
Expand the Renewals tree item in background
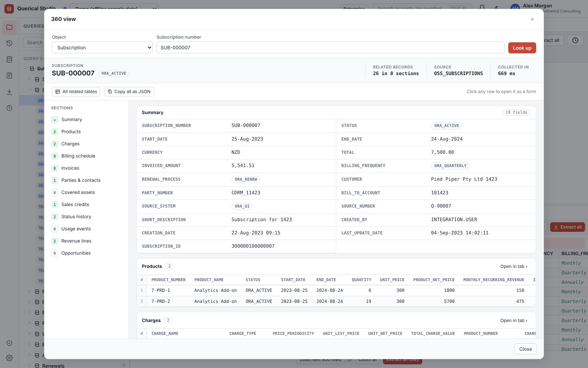[29, 365]
